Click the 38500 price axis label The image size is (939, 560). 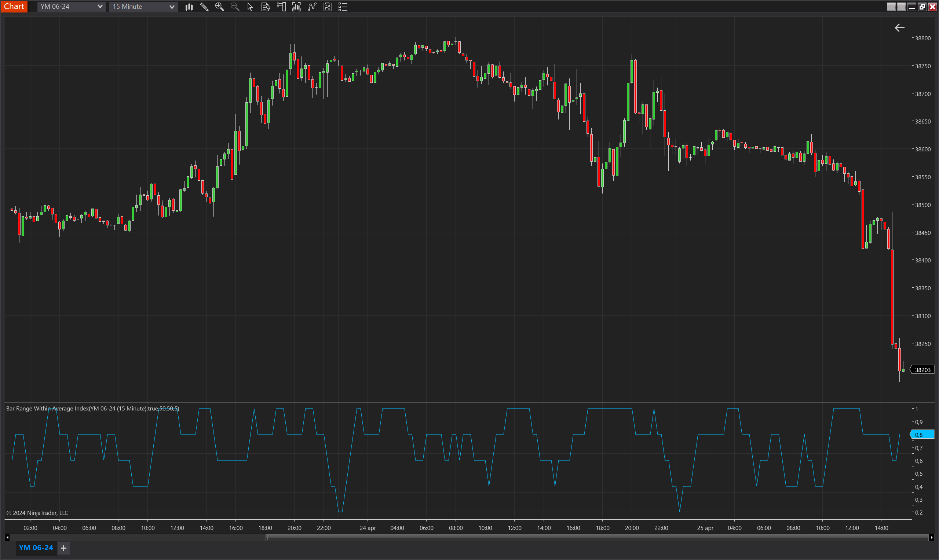(x=923, y=205)
